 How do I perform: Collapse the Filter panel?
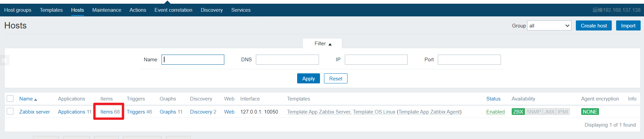click(x=323, y=44)
